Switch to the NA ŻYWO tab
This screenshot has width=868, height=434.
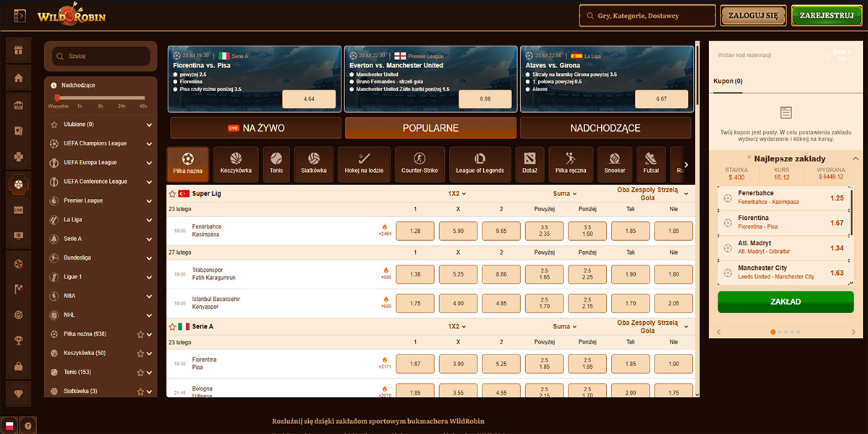256,128
